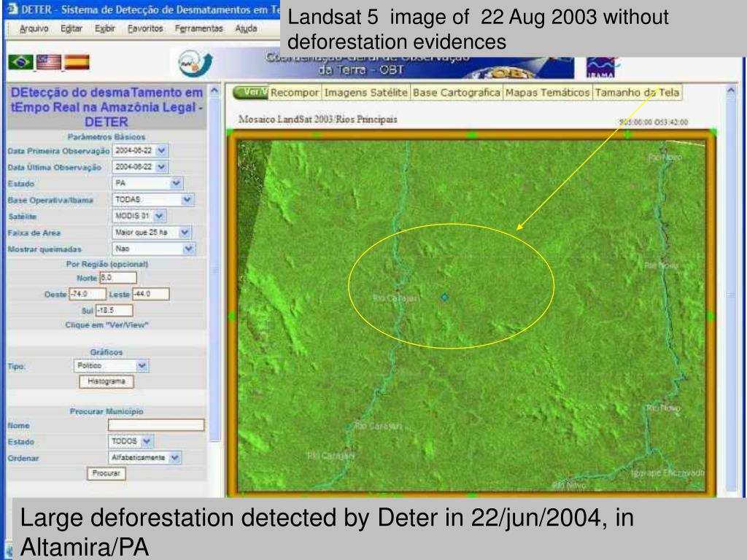Click the Internet Explorer title bar icon
This screenshot has height=560, width=747.
coord(12,9)
